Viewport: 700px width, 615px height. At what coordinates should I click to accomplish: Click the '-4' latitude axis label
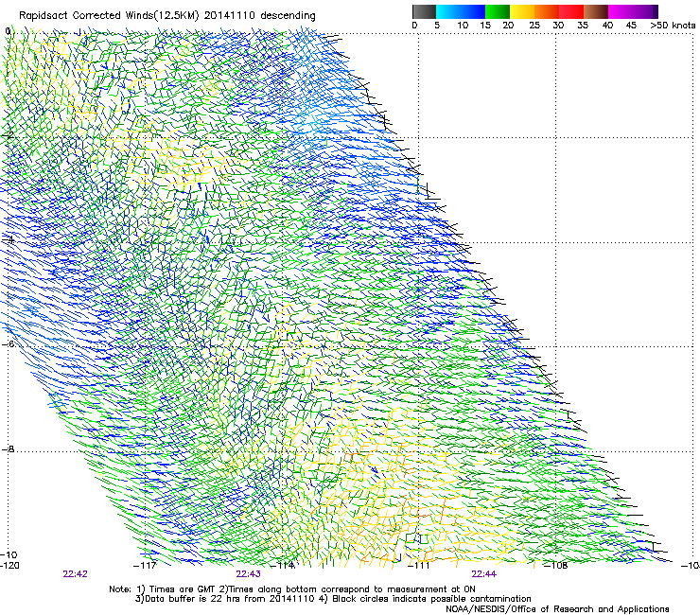(8, 239)
